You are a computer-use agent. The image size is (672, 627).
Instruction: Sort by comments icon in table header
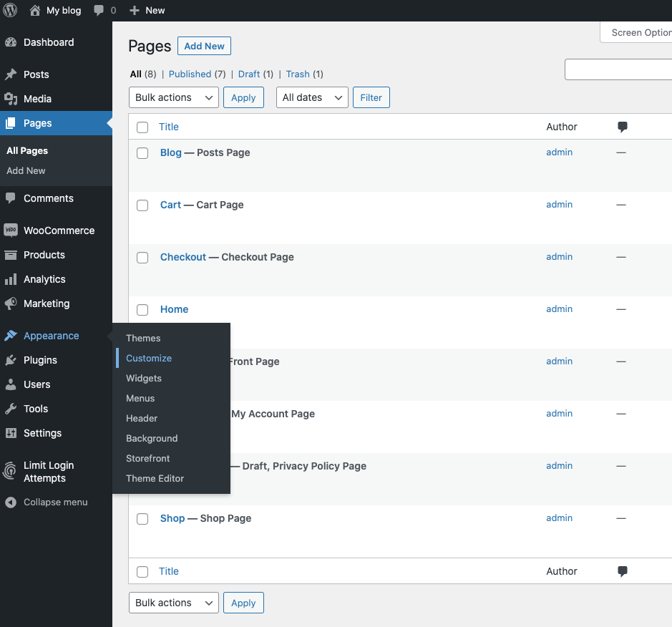[623, 127]
